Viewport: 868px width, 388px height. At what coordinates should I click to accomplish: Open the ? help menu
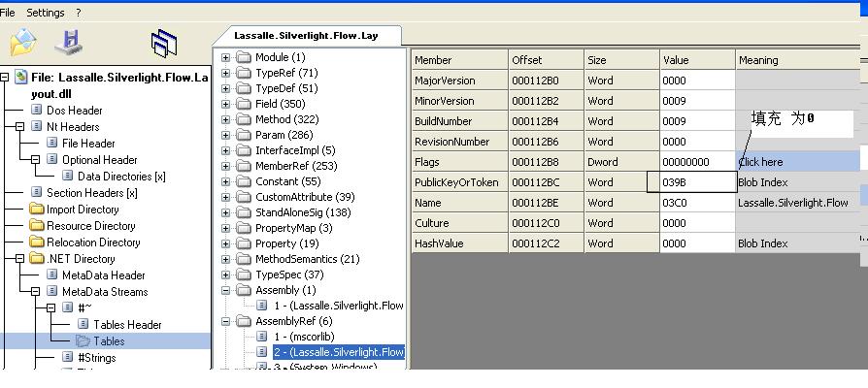point(79,13)
